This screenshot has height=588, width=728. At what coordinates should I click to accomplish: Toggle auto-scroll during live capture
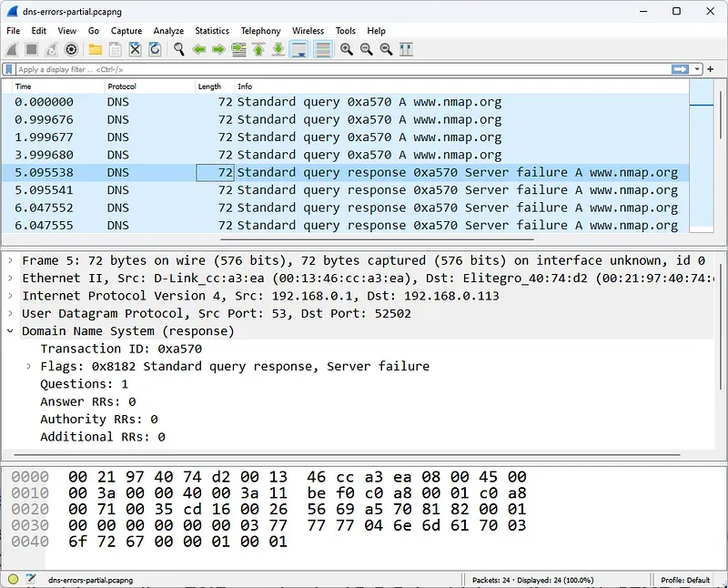299,49
